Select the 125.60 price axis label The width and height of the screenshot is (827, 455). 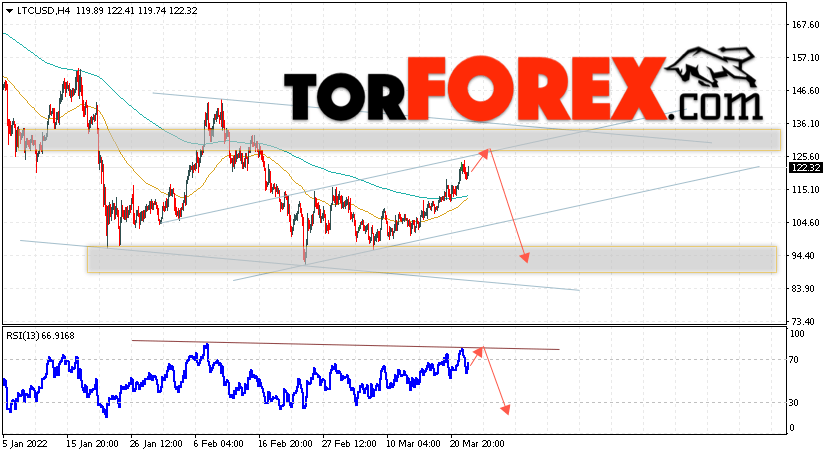coord(806,157)
